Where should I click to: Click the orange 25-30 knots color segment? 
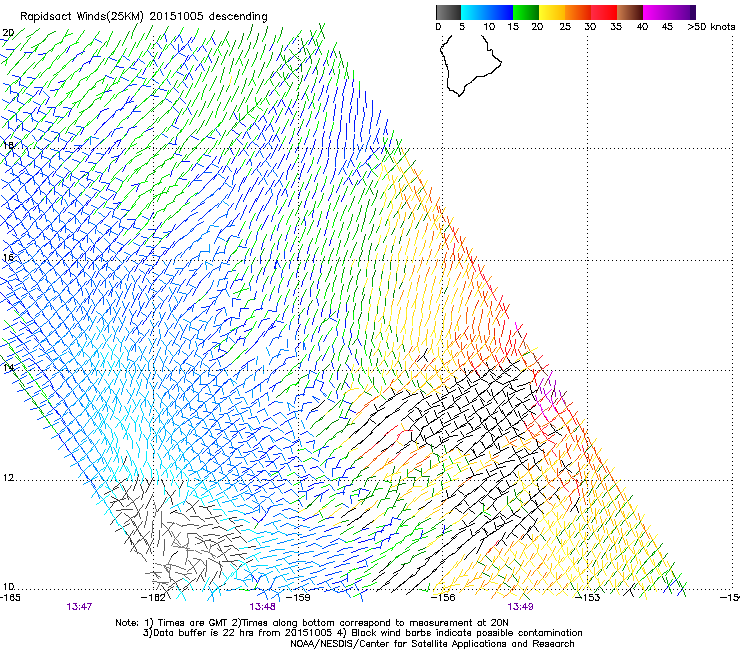tap(578, 12)
